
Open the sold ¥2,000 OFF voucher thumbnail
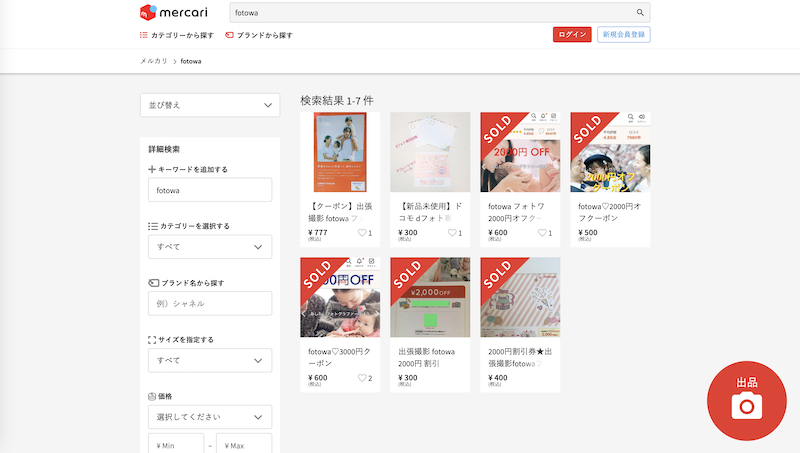coord(430,297)
